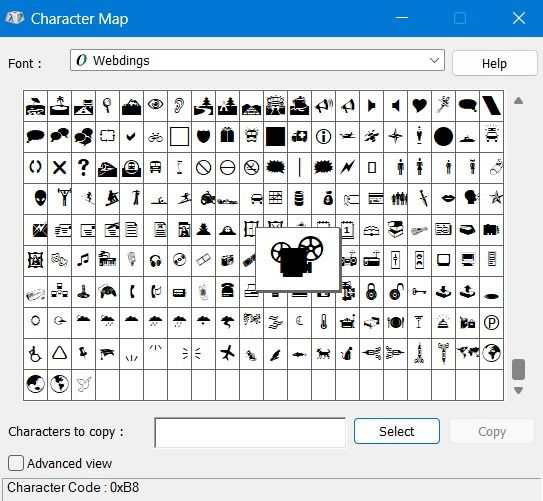
Task: Select the ear character
Action: (x=179, y=106)
